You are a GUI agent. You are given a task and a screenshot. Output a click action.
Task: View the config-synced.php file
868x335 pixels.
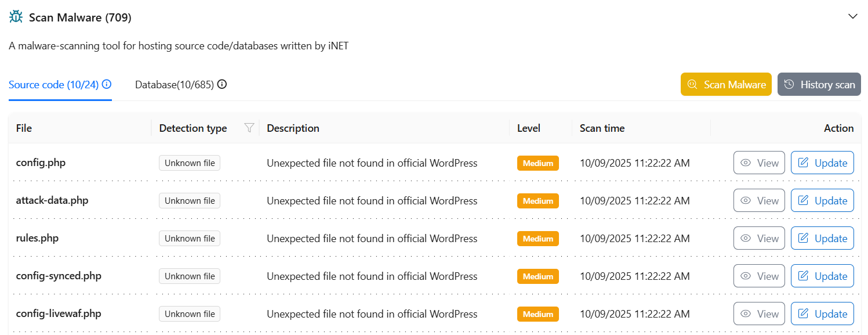[759, 276]
